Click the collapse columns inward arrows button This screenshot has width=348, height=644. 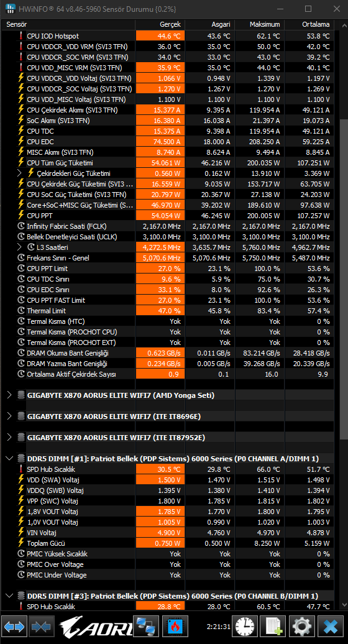pyautogui.click(x=40, y=627)
